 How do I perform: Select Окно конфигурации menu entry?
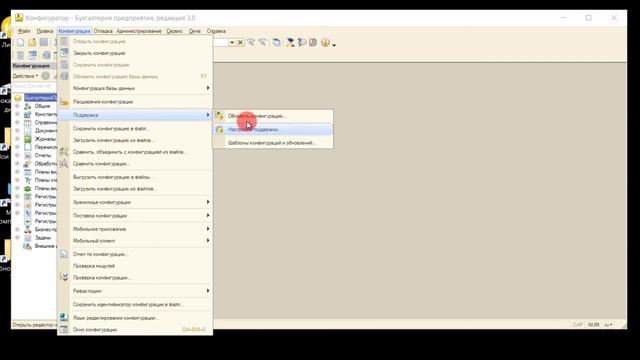[x=135, y=329]
